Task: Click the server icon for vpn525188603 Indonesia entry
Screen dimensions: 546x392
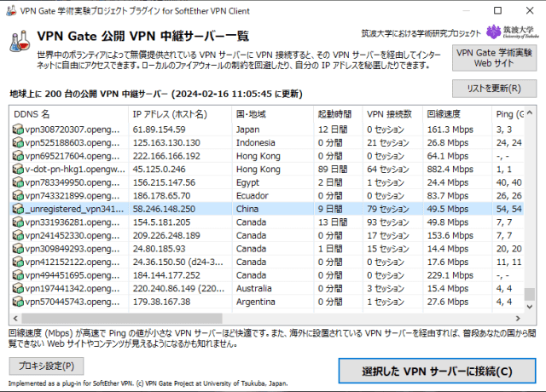Action: tap(18, 142)
